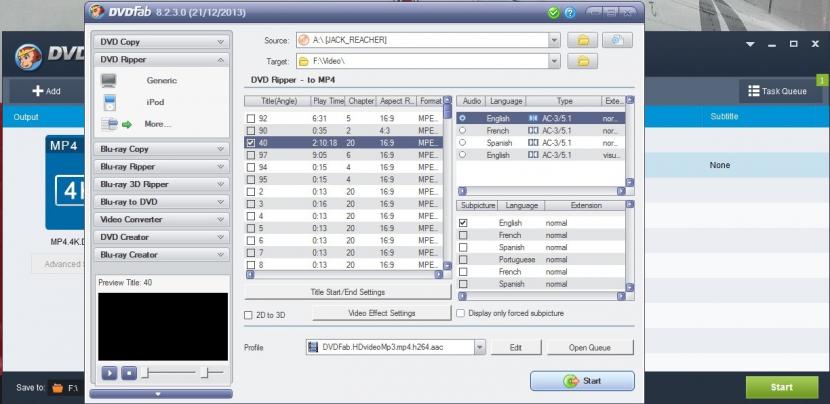
Task: Select the French audio radio button
Action: [x=463, y=130]
